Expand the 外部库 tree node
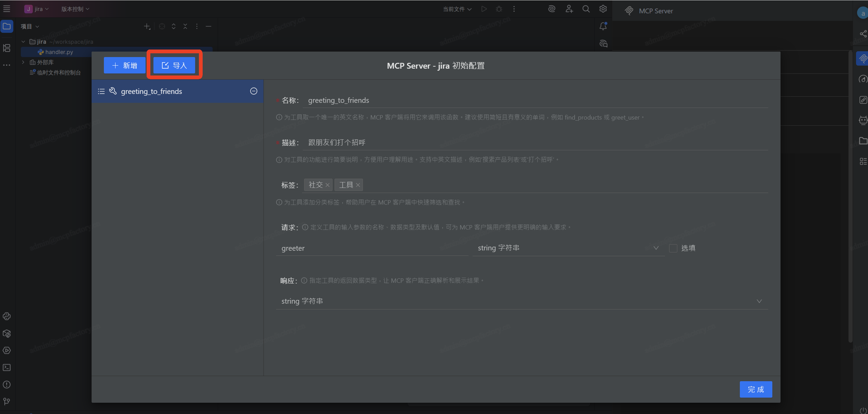This screenshot has width=868, height=414. pyautogui.click(x=23, y=62)
